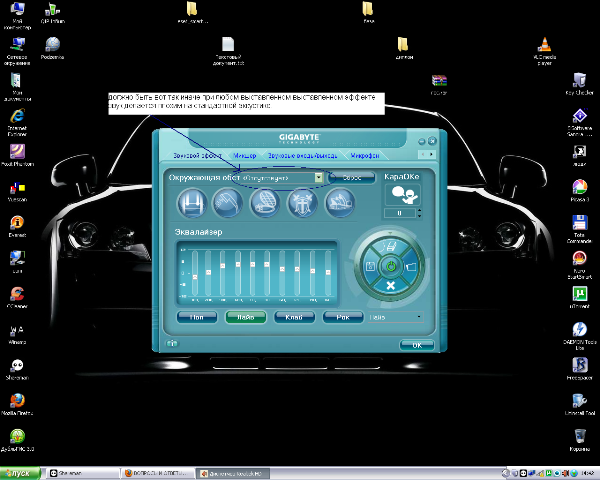Screen dimensions: 600x480
Task: Select the opera house environment icon
Action: [340, 203]
